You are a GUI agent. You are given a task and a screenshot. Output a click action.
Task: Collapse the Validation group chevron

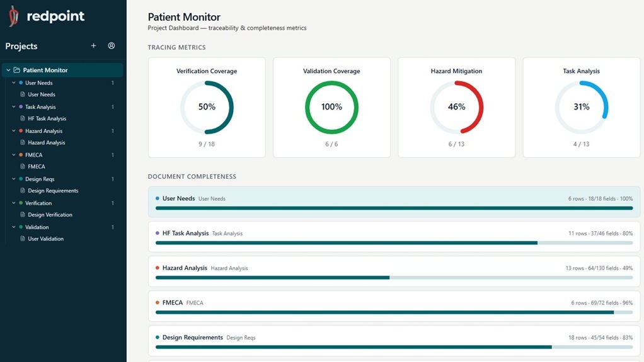click(14, 227)
